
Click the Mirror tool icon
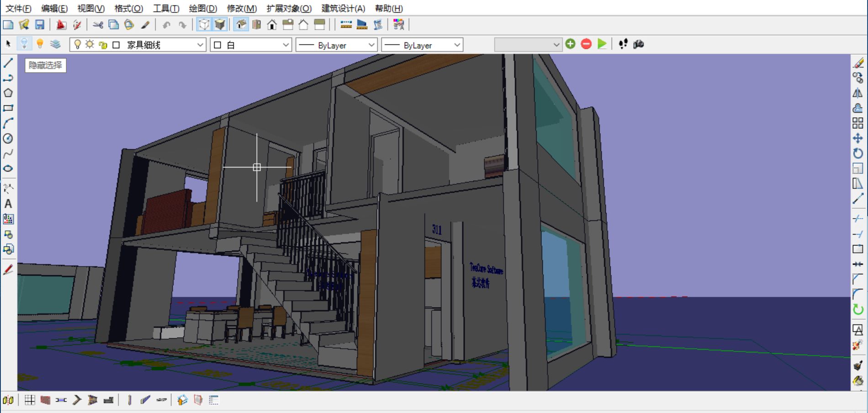click(x=858, y=93)
